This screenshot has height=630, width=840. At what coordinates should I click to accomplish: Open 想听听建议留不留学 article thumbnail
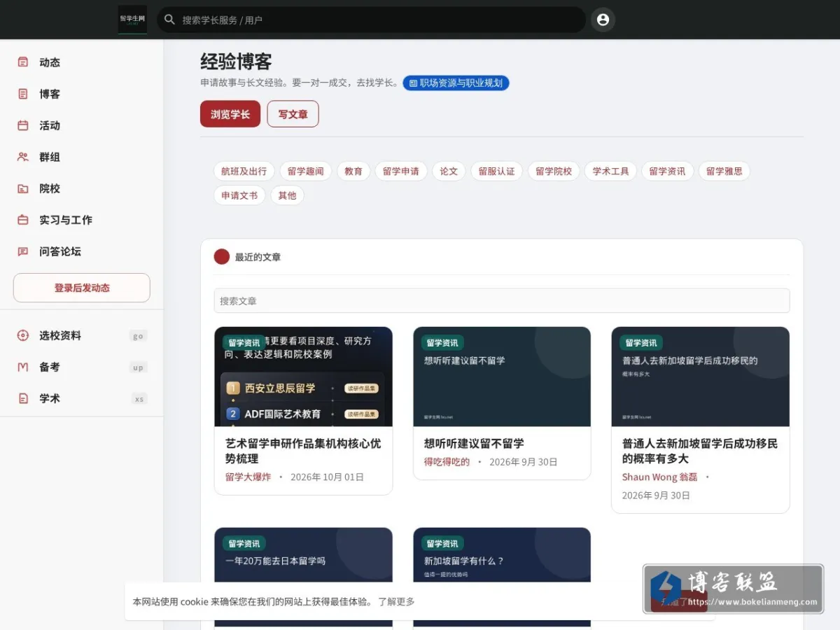coord(502,377)
